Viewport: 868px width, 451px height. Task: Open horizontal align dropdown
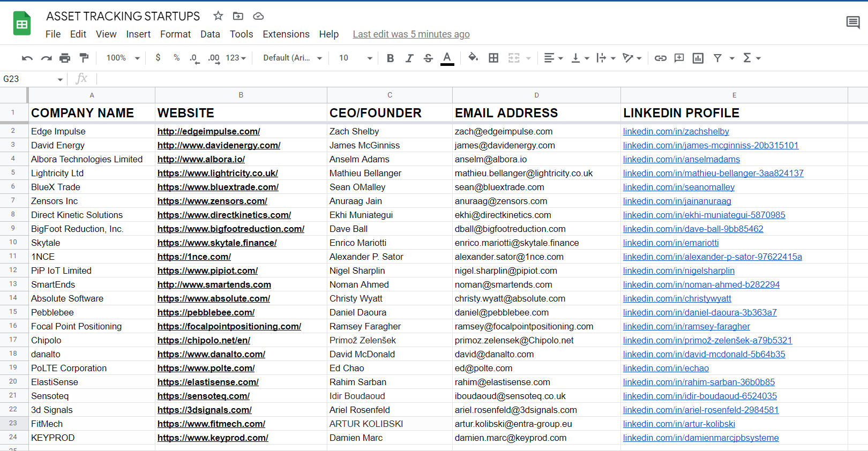tap(553, 58)
